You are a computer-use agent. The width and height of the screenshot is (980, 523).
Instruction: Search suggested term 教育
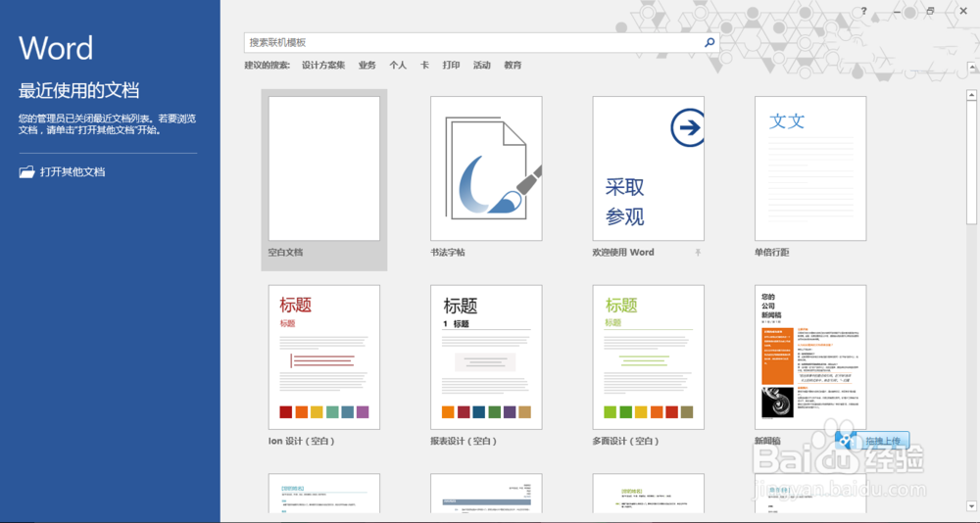[x=513, y=65]
